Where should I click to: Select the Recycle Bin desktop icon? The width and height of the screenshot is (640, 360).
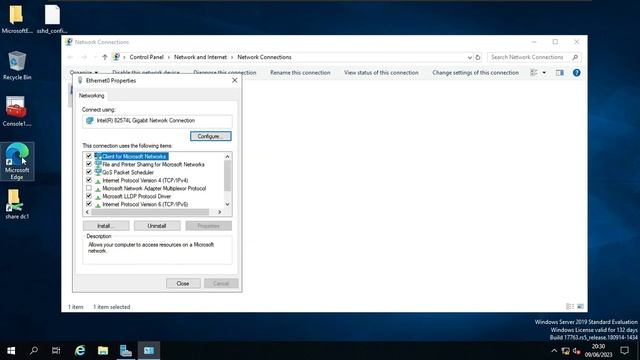[17, 65]
